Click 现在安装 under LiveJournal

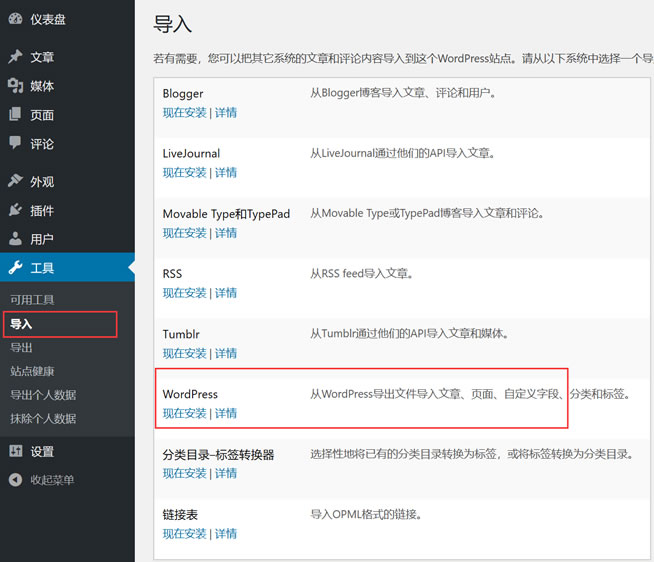tap(184, 173)
